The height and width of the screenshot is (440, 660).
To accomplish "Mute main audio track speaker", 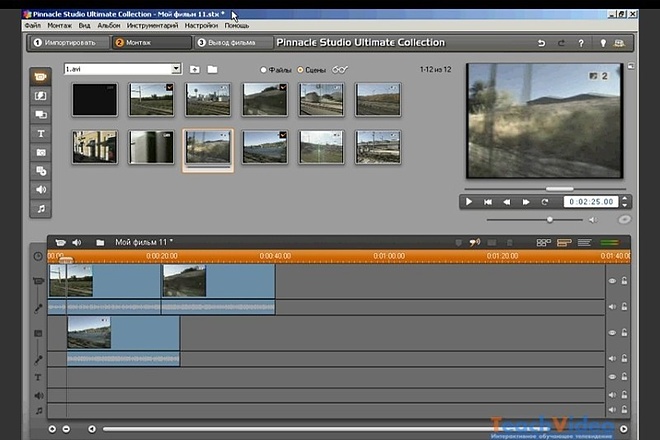I will [x=612, y=307].
